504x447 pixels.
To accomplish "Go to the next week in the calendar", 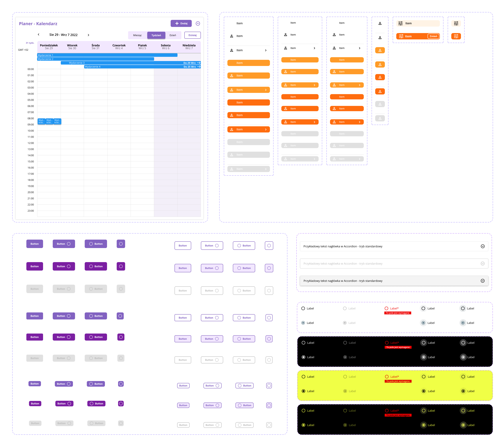I will 89,35.
